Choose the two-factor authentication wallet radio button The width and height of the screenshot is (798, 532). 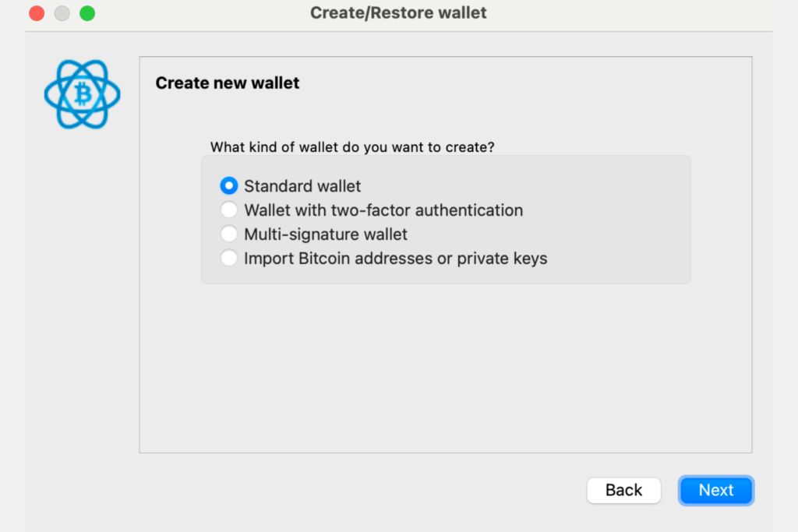coord(228,210)
